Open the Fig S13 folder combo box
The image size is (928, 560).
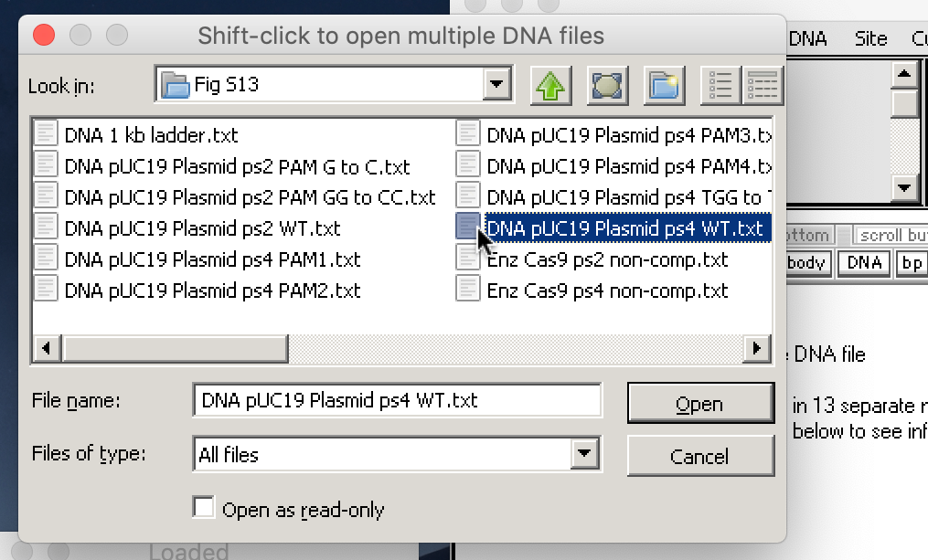(335, 84)
